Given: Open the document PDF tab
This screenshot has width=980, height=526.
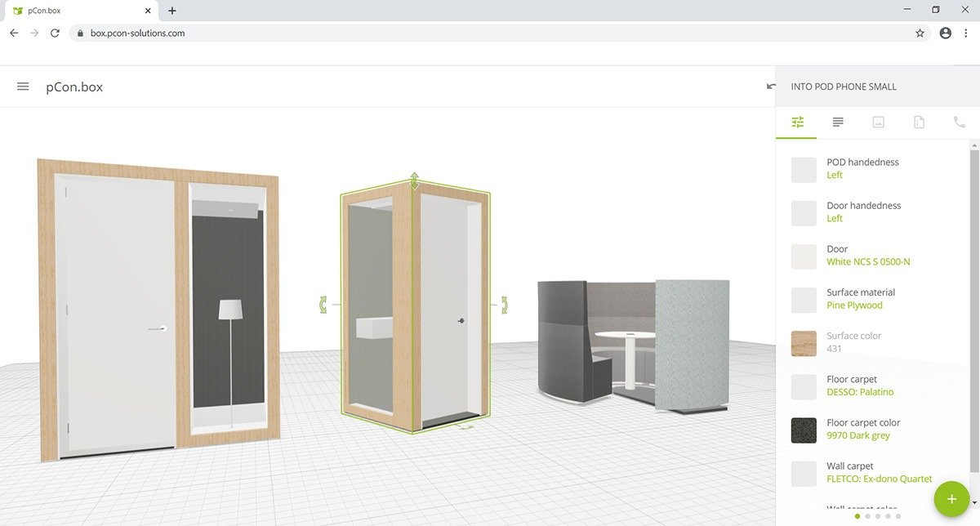Looking at the screenshot, I should pos(919,122).
